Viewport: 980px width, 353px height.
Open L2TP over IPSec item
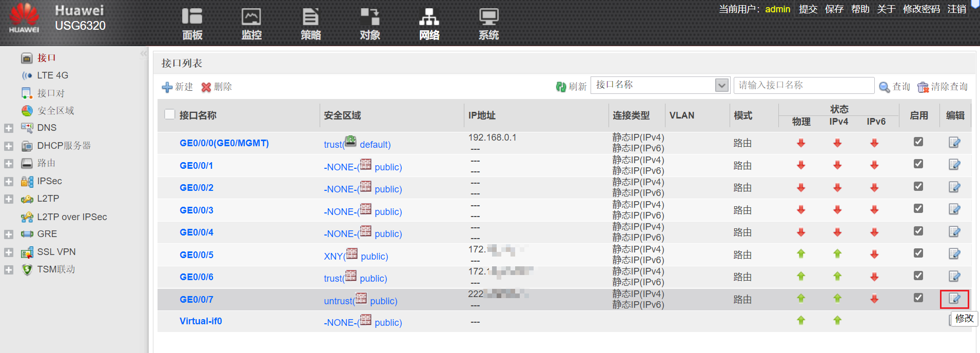72,217
